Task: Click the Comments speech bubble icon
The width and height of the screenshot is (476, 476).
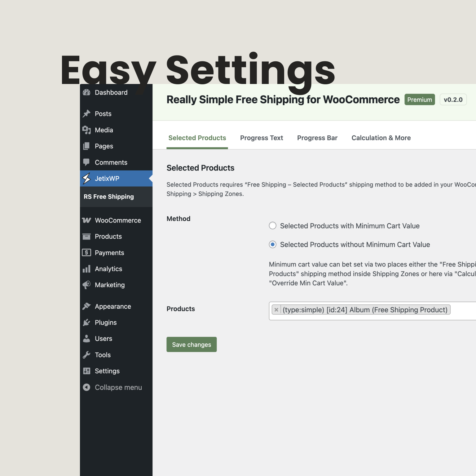Action: coord(86,162)
